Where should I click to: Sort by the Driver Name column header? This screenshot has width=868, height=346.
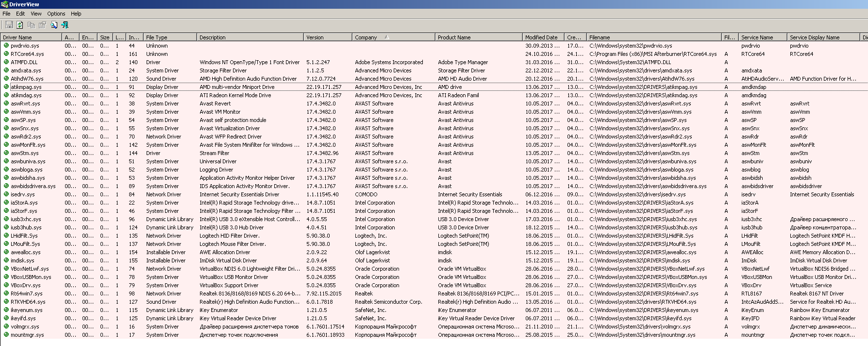31,37
